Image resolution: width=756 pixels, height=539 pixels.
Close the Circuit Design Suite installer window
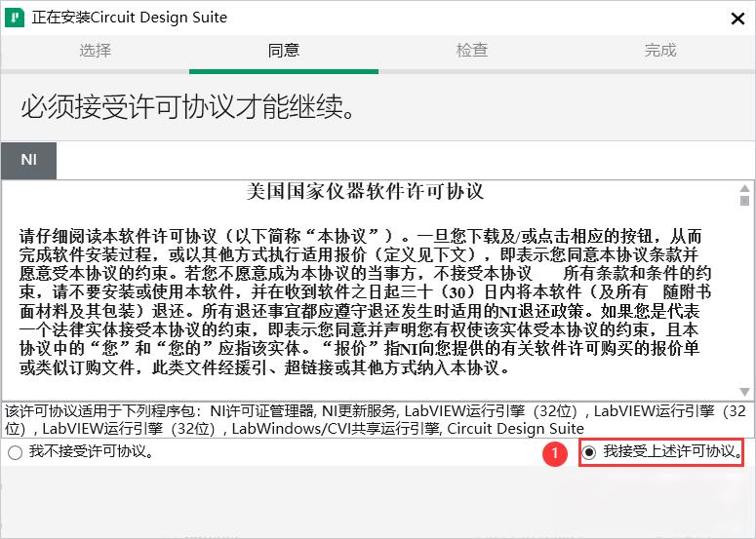[x=737, y=19]
